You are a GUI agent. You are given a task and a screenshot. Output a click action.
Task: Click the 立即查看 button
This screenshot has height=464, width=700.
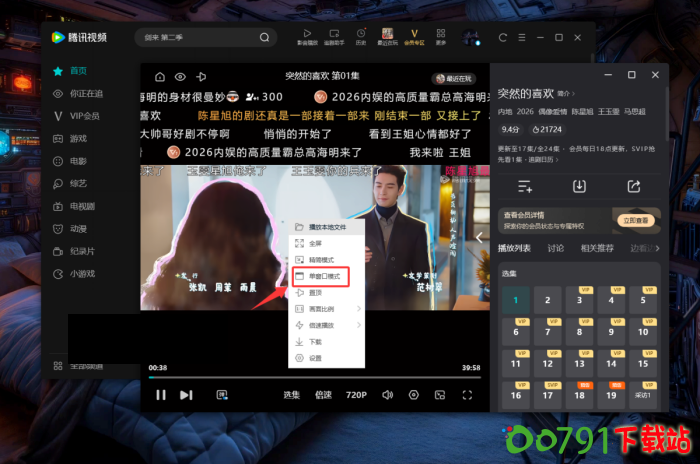tap(636, 220)
